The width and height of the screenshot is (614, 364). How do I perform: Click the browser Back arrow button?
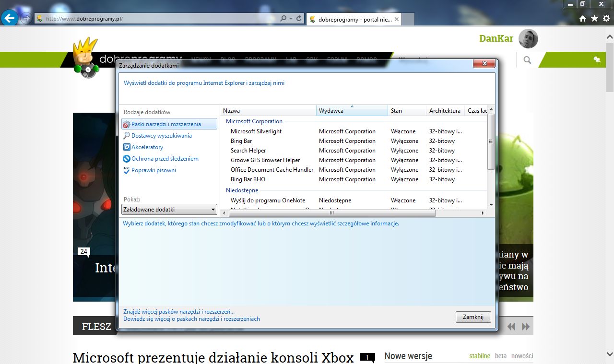pos(10,19)
